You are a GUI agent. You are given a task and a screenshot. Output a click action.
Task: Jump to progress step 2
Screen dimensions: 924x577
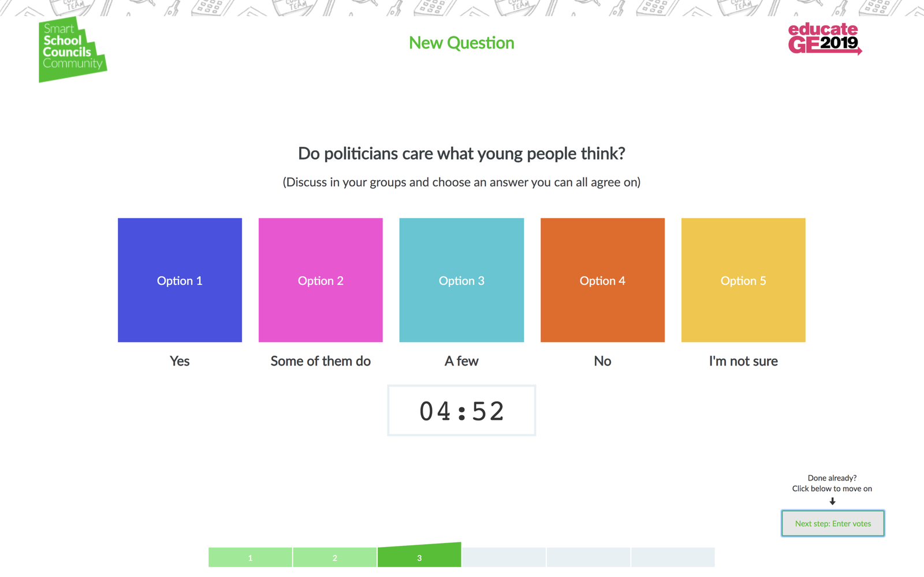click(x=335, y=557)
